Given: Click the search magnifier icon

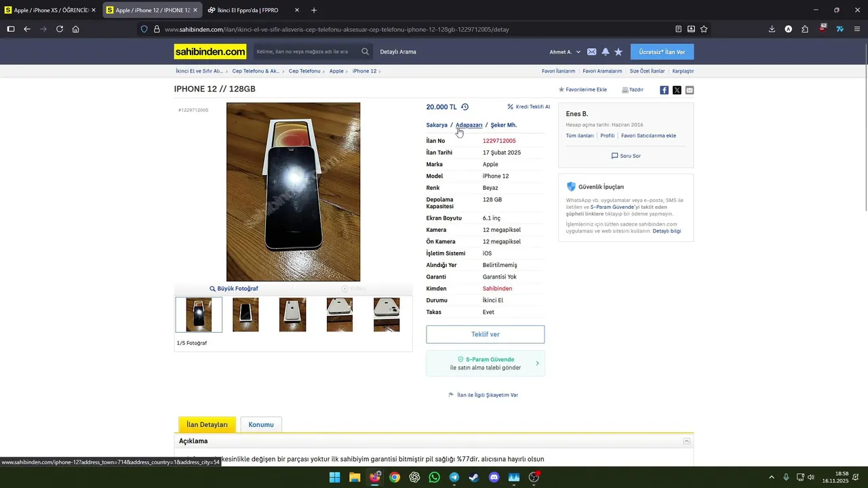Looking at the screenshot, I should 365,52.
